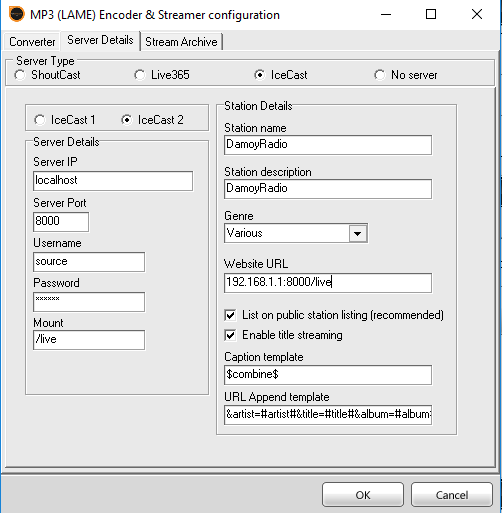Focus the Username input field
This screenshot has height=513, width=502.
coord(89,262)
